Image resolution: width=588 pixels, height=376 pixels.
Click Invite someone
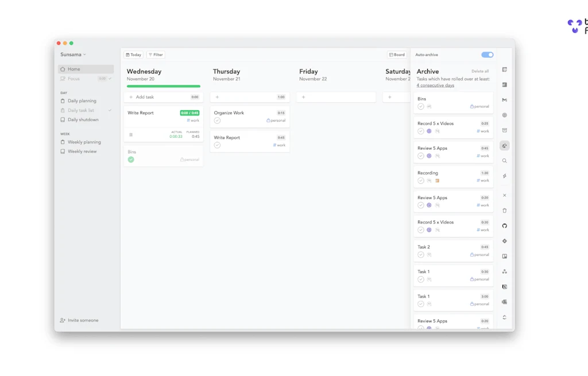pyautogui.click(x=79, y=320)
